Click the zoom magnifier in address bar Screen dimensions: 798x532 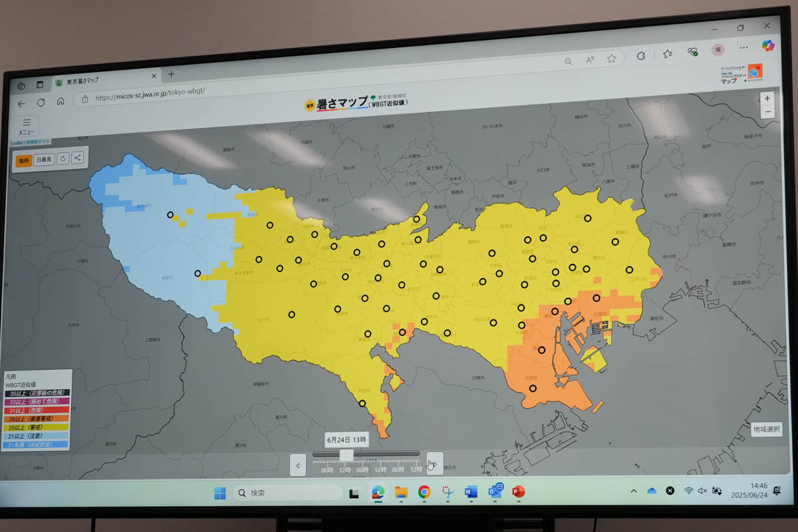coord(569,61)
